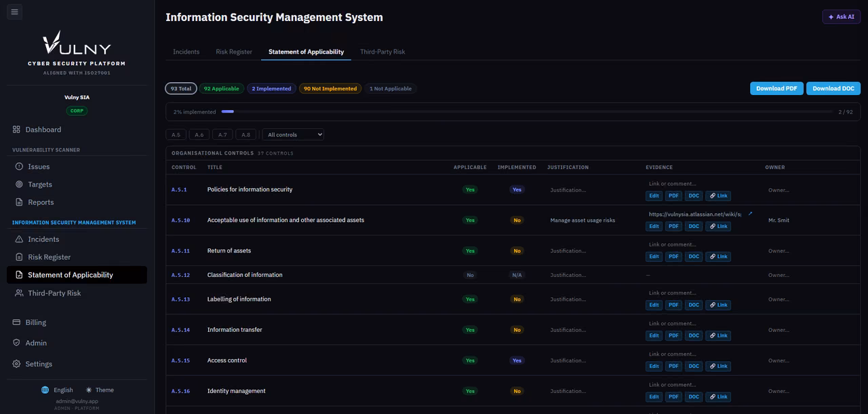Toggle Applicable Yes badge for A.5.13
Viewport: 868px width, 414px height.
tap(470, 299)
